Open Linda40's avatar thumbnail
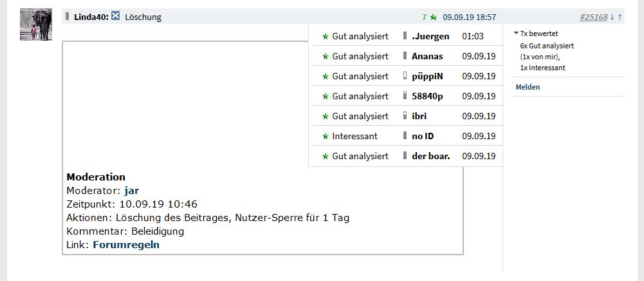The width and height of the screenshot is (644, 281). 36,24
